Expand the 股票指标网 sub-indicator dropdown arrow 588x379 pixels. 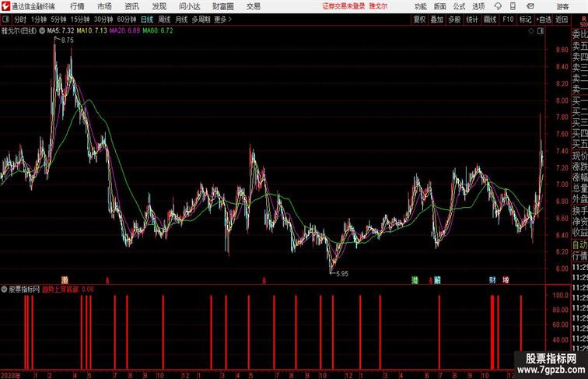[x=4, y=290]
